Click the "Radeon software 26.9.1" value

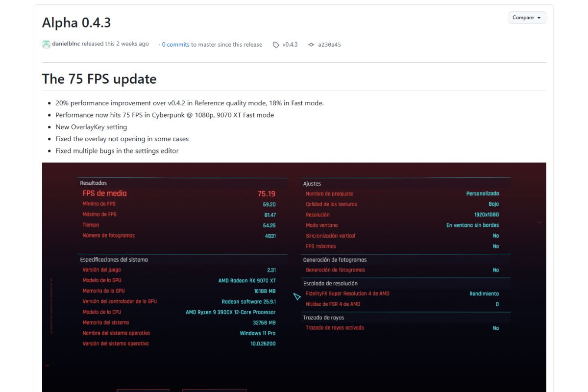[x=249, y=302]
